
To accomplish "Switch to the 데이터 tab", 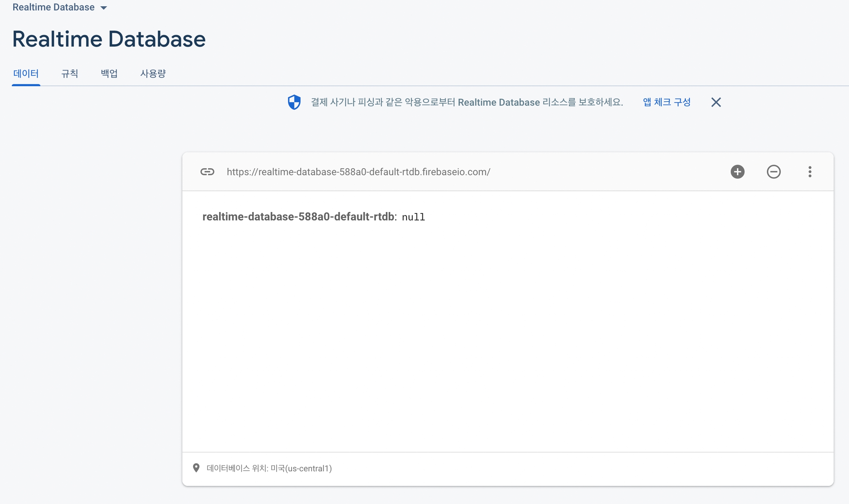I will [26, 74].
